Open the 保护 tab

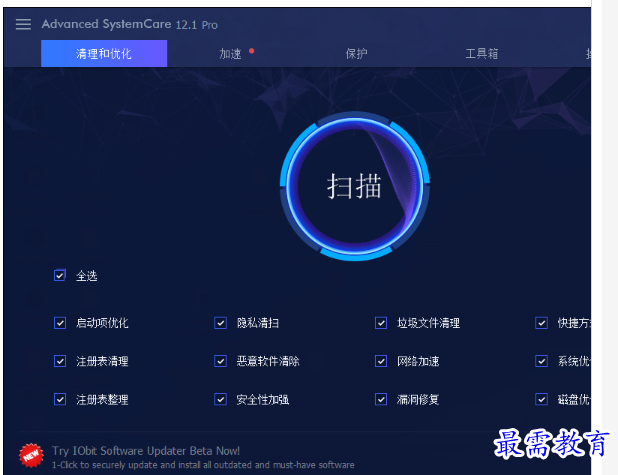point(356,54)
